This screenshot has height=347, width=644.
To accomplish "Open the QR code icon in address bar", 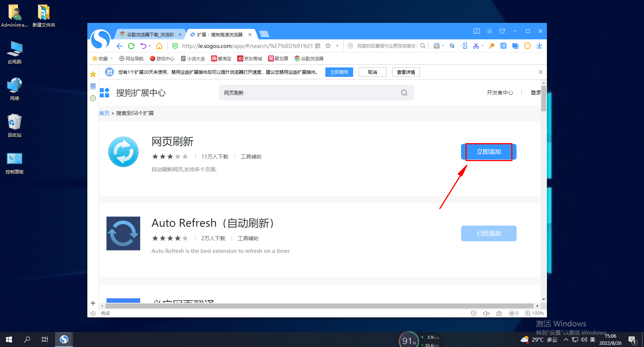I will 318,46.
